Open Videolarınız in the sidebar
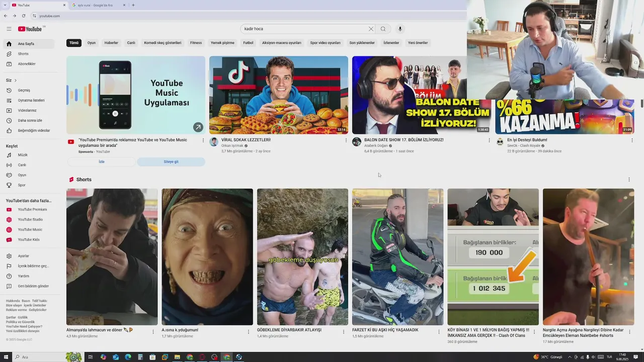Viewport: 644px width, 362px height. point(28,111)
